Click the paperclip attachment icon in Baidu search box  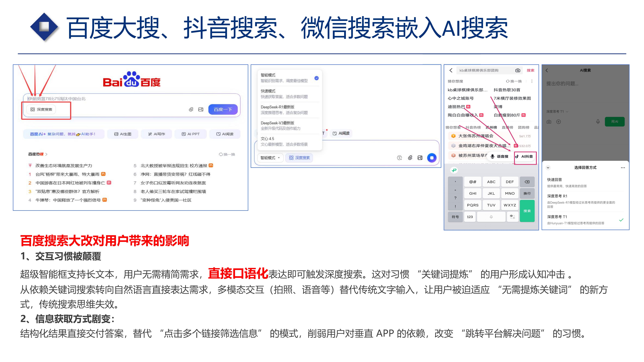click(191, 109)
